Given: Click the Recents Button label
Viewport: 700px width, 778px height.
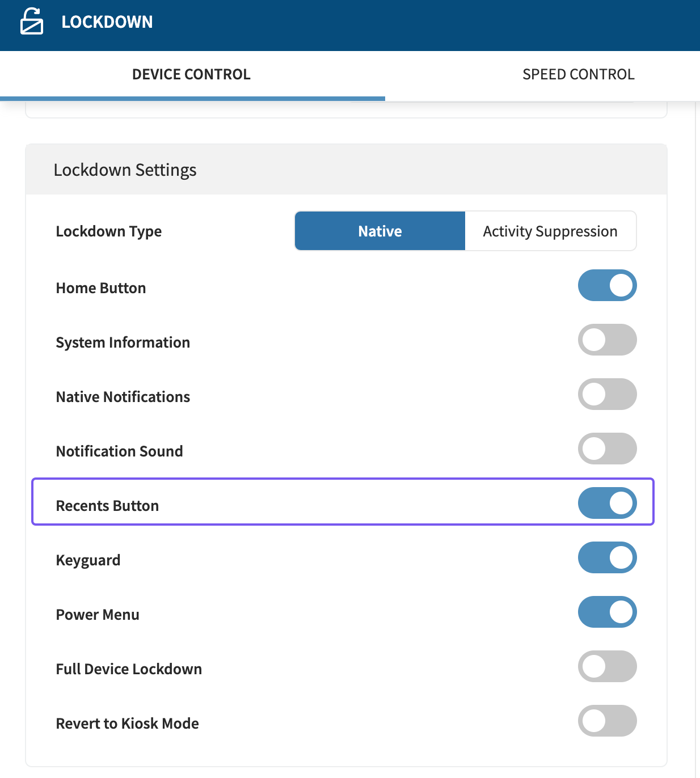Looking at the screenshot, I should click(x=107, y=506).
